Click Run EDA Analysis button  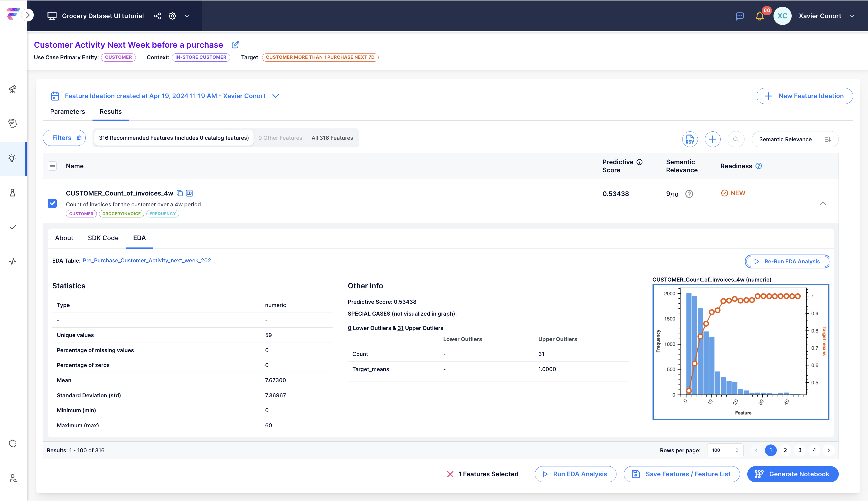pyautogui.click(x=575, y=474)
